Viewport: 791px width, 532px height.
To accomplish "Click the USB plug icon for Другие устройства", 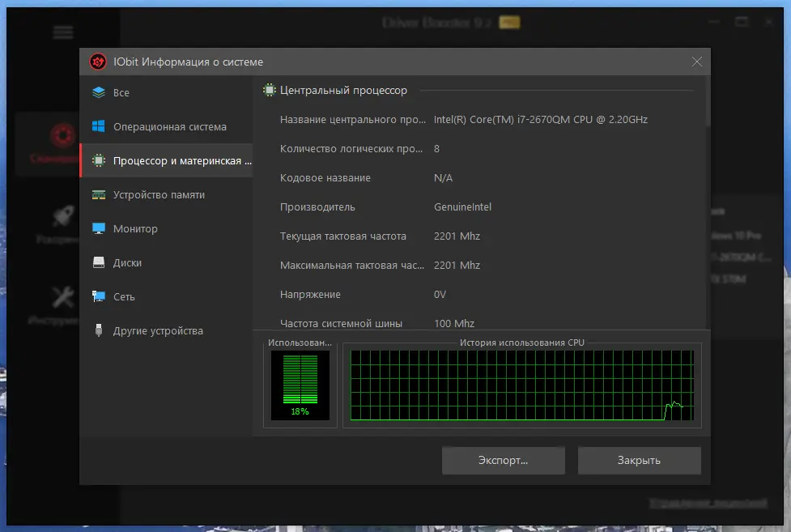I will [99, 330].
